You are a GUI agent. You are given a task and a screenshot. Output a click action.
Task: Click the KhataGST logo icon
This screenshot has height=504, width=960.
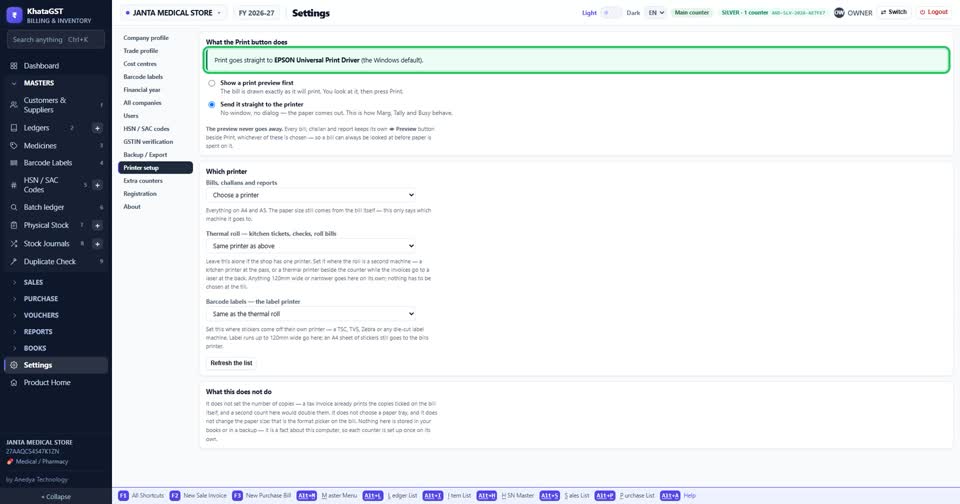14,15
